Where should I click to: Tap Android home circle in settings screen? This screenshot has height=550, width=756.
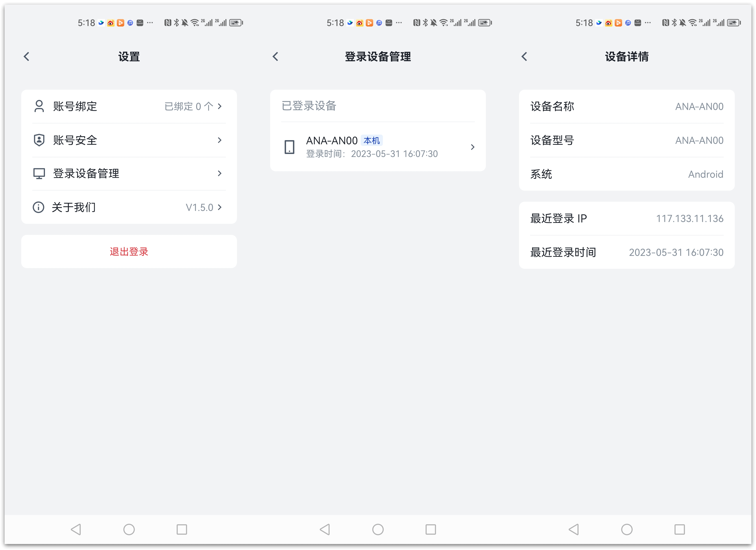(x=129, y=529)
